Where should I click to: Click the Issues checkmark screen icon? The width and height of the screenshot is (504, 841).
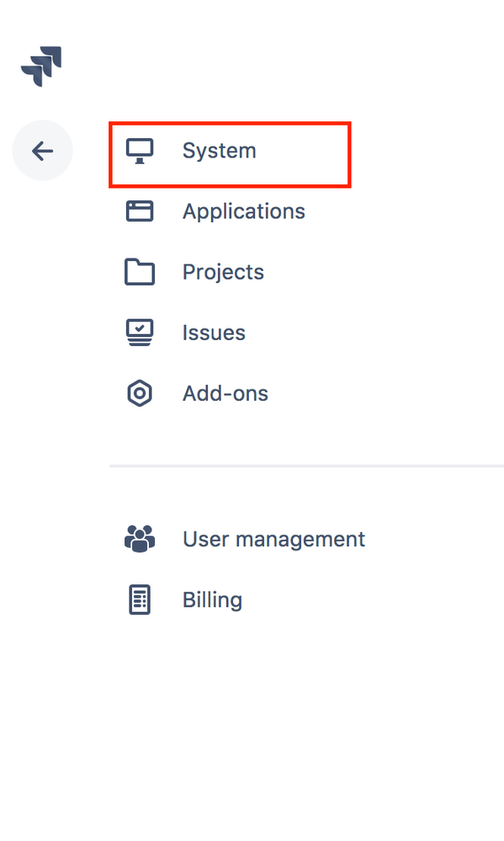coord(140,333)
